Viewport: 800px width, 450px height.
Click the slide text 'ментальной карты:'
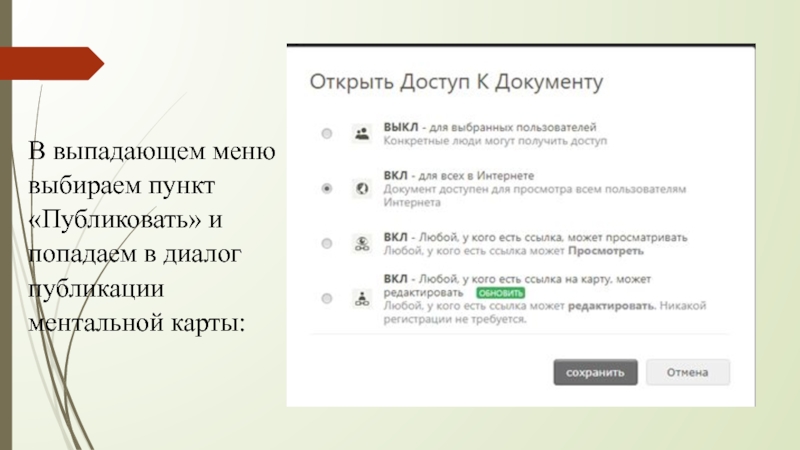click(x=137, y=323)
